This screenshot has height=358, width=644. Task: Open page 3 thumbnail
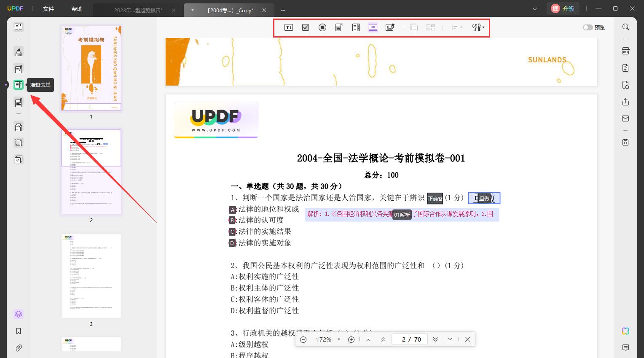tap(91, 275)
